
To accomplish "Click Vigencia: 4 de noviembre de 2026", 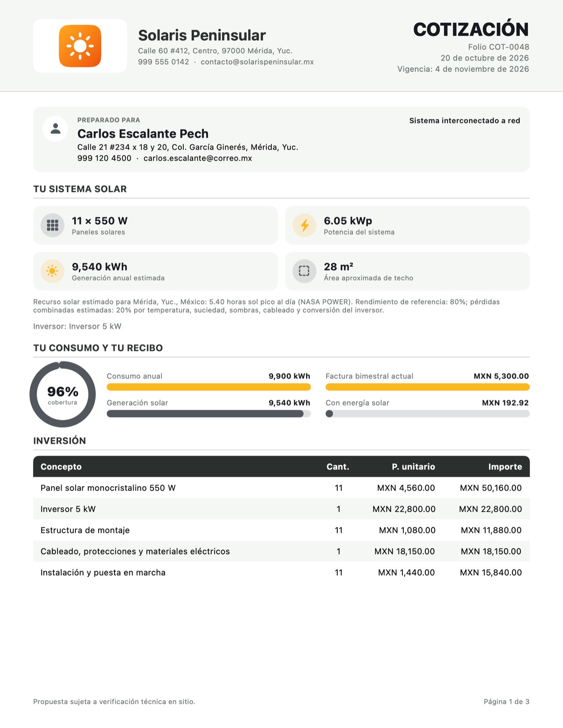I will [463, 69].
